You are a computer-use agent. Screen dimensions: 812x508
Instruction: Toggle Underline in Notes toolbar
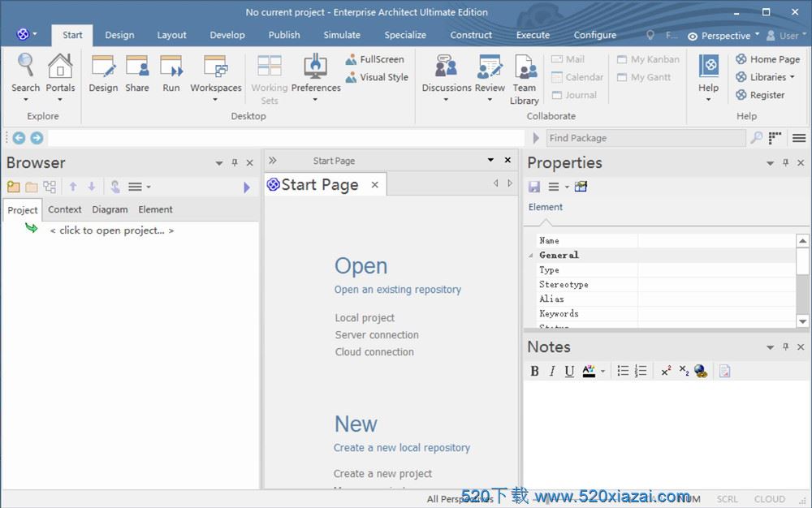point(569,371)
